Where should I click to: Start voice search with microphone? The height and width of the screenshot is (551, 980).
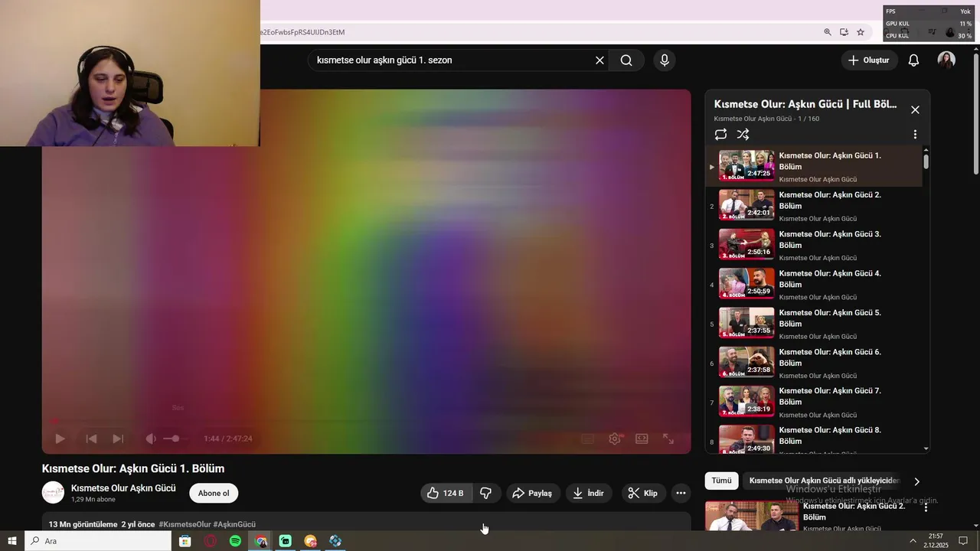665,60
